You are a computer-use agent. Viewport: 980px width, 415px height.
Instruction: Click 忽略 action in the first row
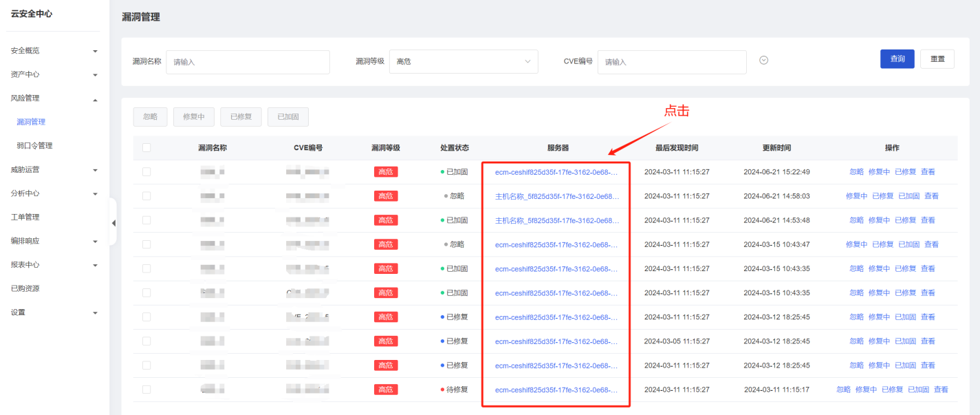tap(856, 172)
